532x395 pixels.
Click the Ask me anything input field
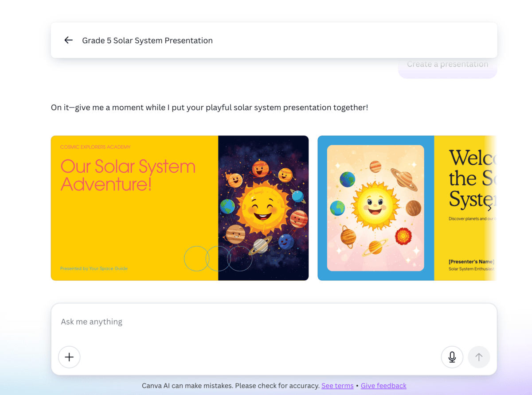coord(177,321)
